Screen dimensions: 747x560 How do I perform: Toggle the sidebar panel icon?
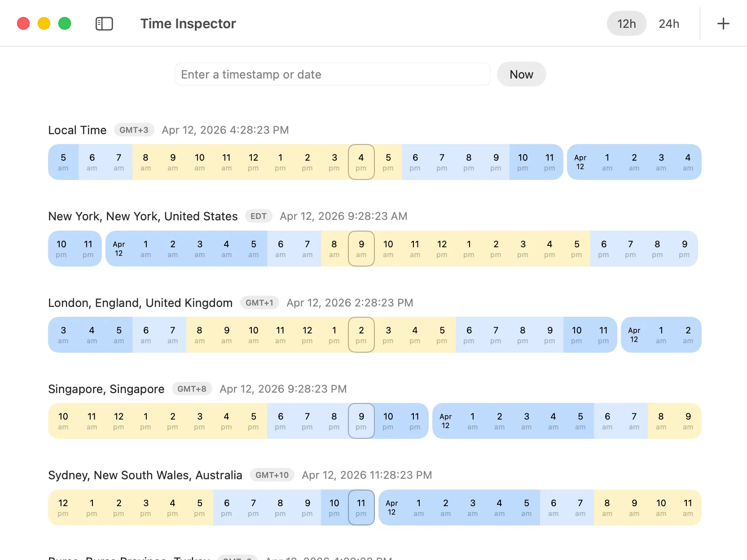(x=104, y=24)
